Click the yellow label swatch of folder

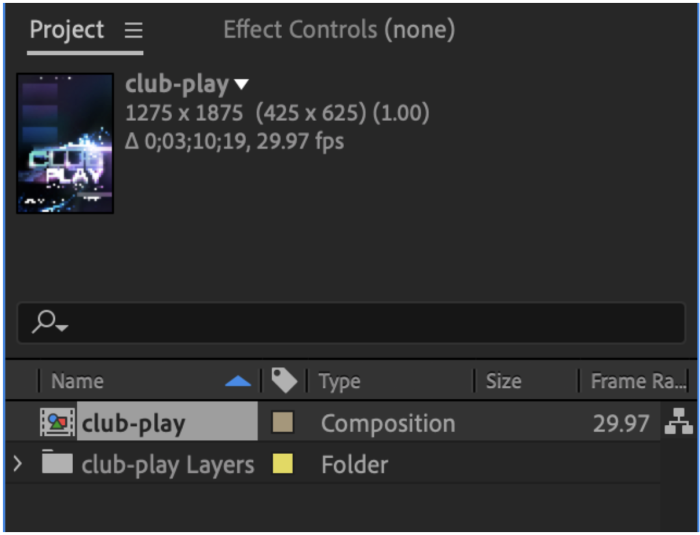click(283, 464)
